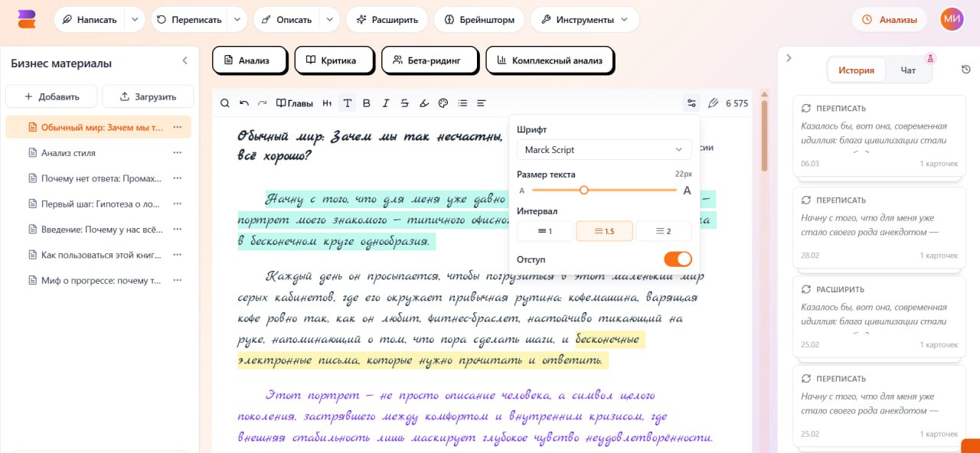
Task: Switch to the Чат tab
Action: pyautogui.click(x=908, y=70)
